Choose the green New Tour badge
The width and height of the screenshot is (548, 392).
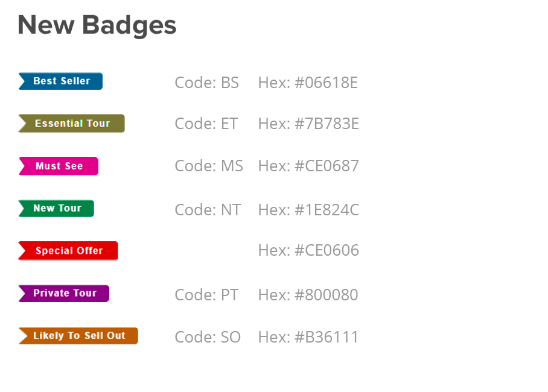56,208
